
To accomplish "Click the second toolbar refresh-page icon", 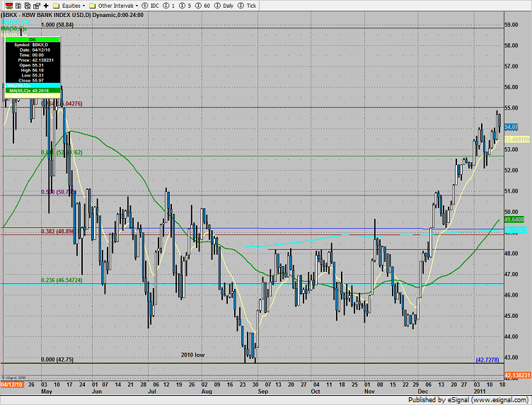I will click(18, 6).
